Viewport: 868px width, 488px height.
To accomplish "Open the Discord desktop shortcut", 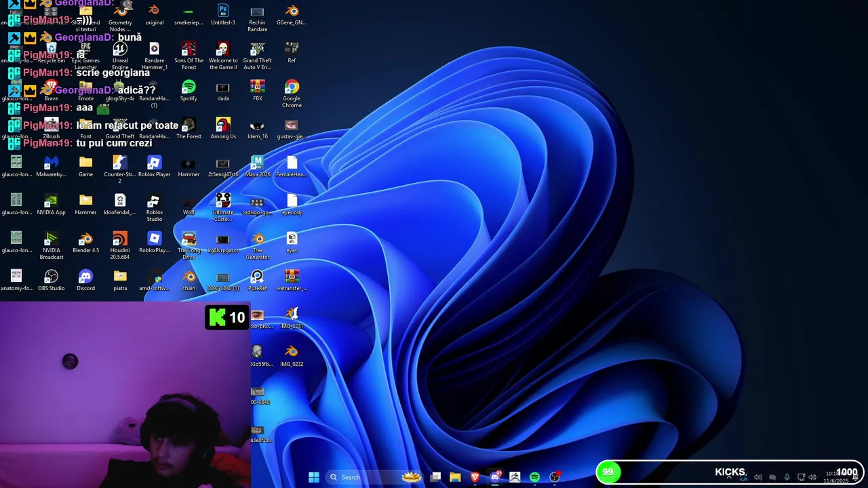I will (85, 281).
